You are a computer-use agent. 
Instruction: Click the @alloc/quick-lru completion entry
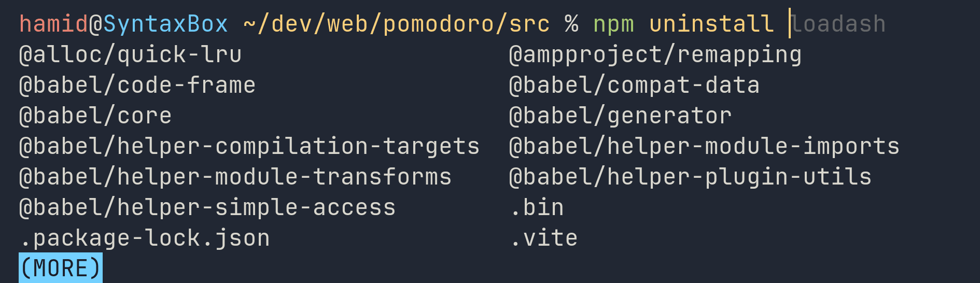[130, 55]
